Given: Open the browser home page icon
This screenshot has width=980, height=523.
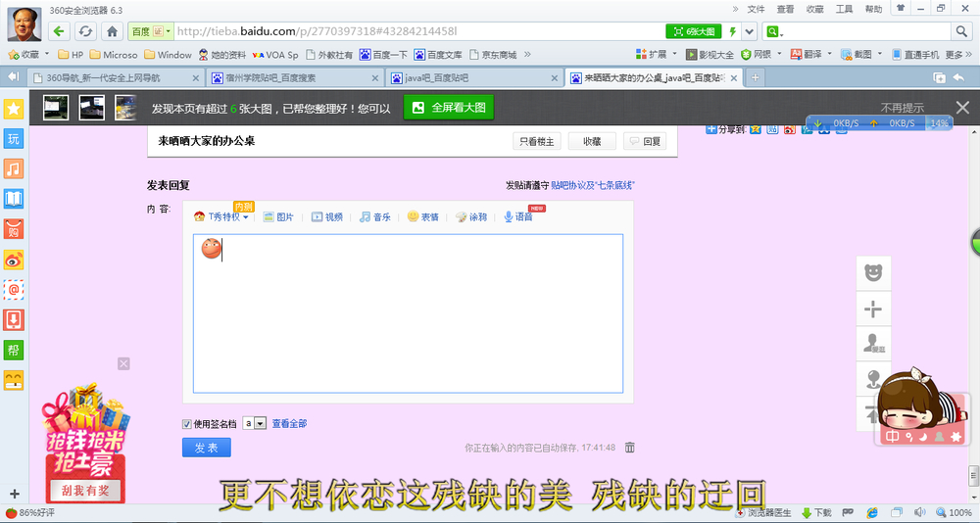Looking at the screenshot, I should (x=112, y=31).
